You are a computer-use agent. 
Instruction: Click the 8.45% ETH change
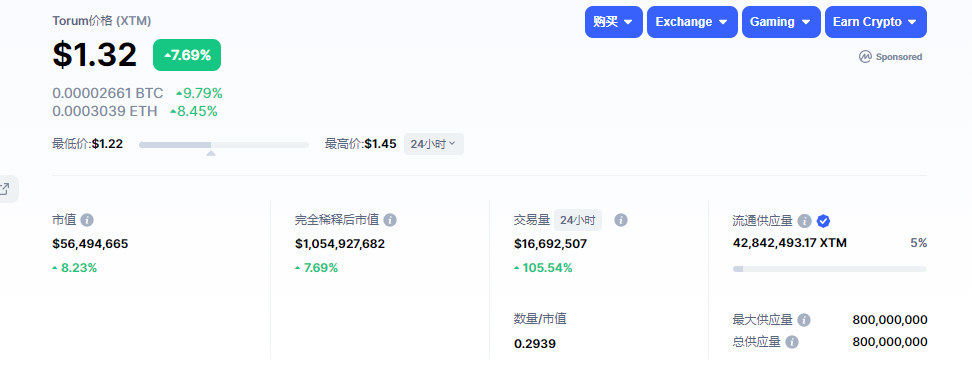click(x=193, y=112)
